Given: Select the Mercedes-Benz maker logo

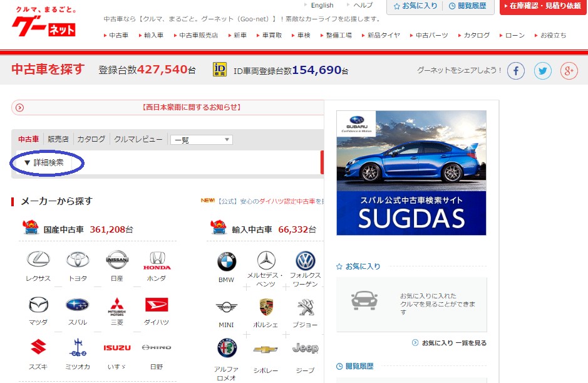Looking at the screenshot, I should (266, 260).
